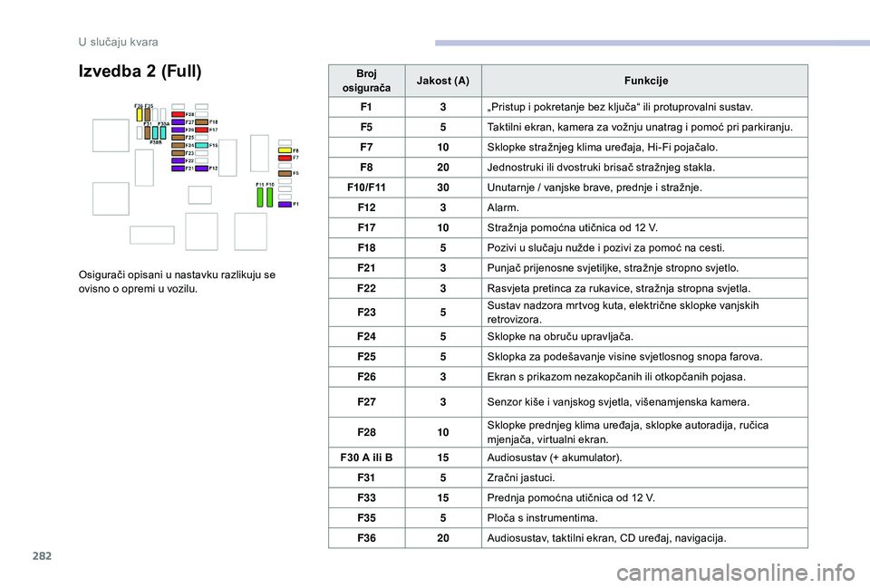Click the brown F31 fuse in the diagram
Screen dimensions: 870x588
148,133
